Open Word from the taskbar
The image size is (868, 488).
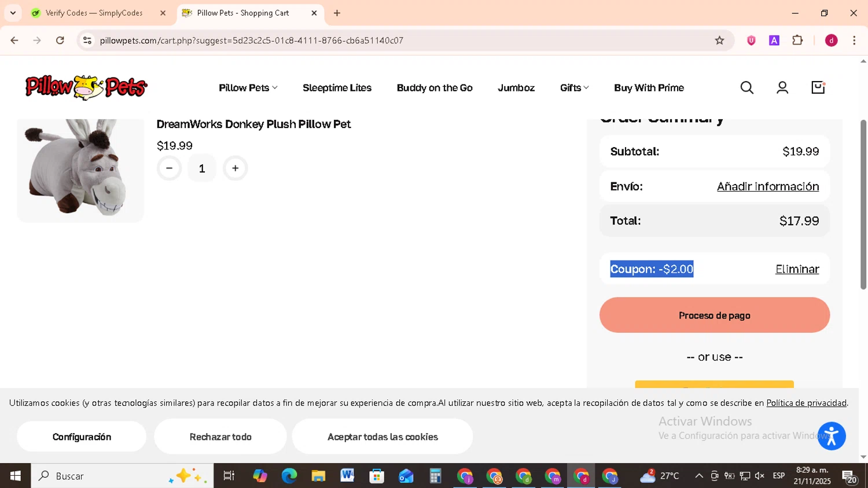(347, 476)
